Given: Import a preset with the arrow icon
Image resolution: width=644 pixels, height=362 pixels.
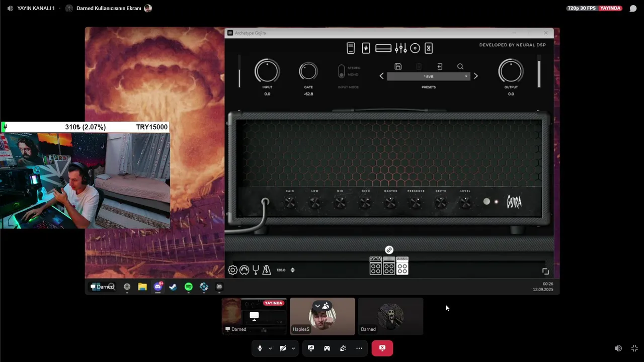Looking at the screenshot, I should click(439, 66).
